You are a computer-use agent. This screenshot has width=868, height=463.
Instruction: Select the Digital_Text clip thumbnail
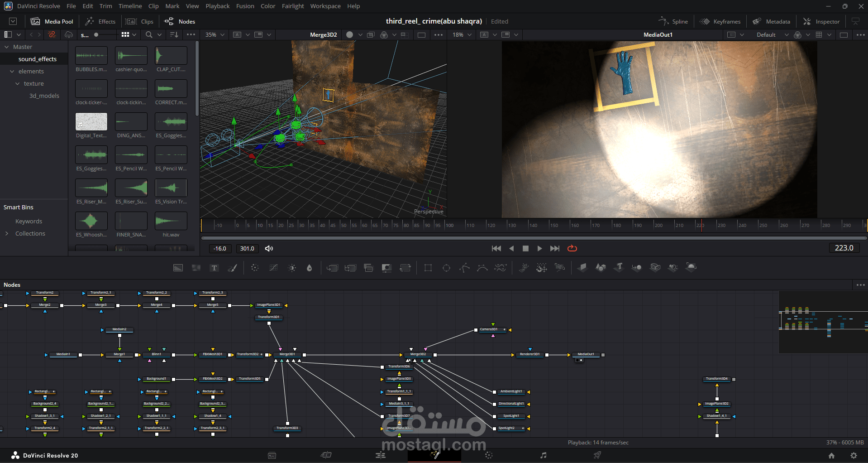tap(91, 122)
